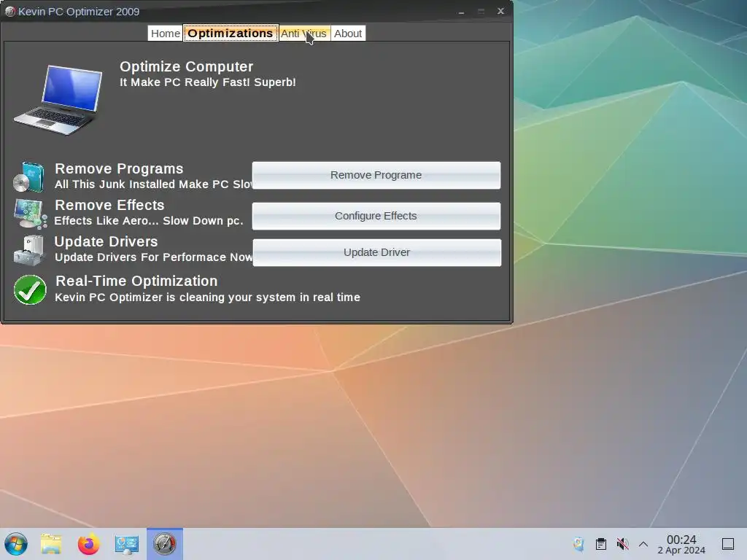
Task: Click 'It Make PC Really Fast! Superb!' text
Action: pyautogui.click(x=208, y=82)
